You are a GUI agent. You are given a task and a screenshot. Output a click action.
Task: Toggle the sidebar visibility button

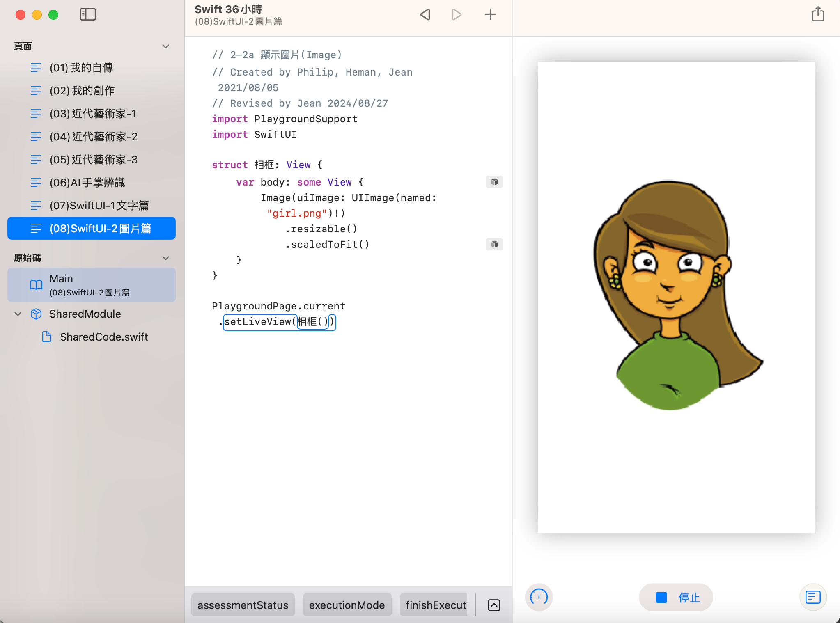(88, 15)
